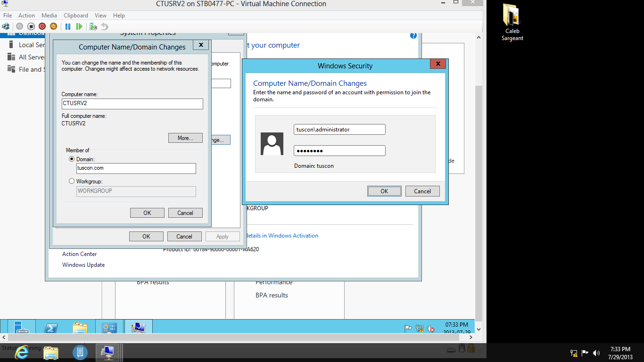Click the vertical scroll up arrow

[x=479, y=37]
